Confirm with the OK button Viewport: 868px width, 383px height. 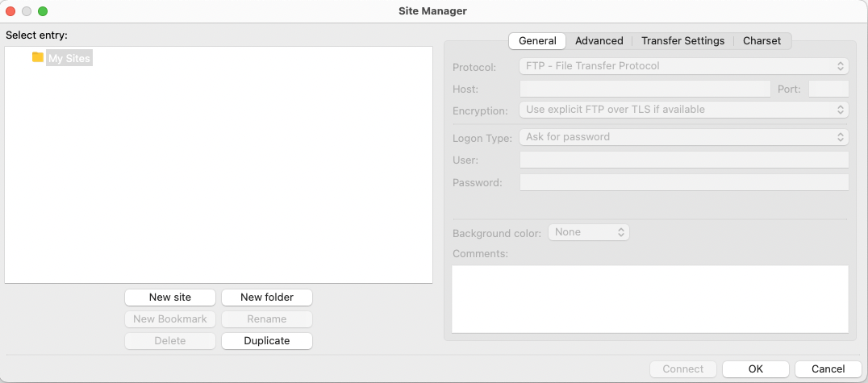pos(755,368)
